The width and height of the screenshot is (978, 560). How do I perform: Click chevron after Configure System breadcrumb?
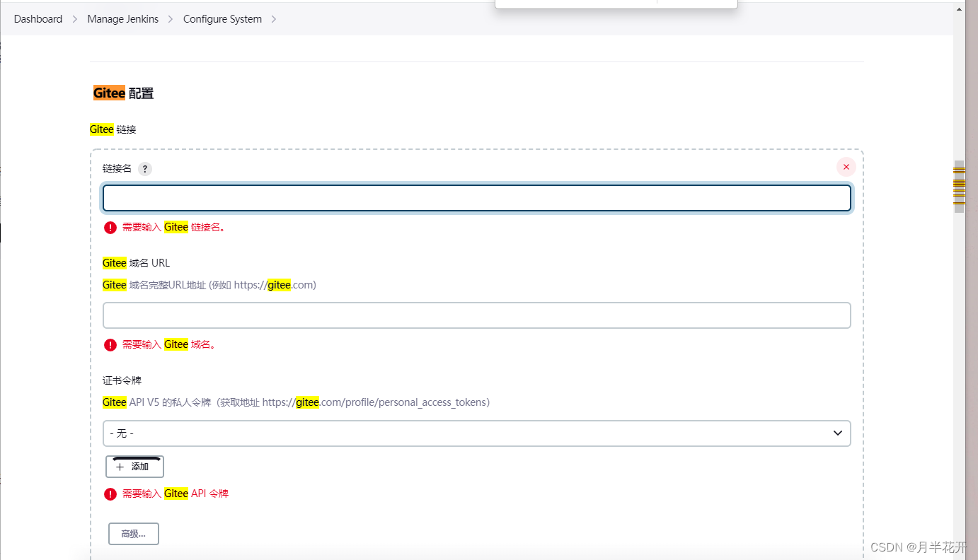pos(274,19)
